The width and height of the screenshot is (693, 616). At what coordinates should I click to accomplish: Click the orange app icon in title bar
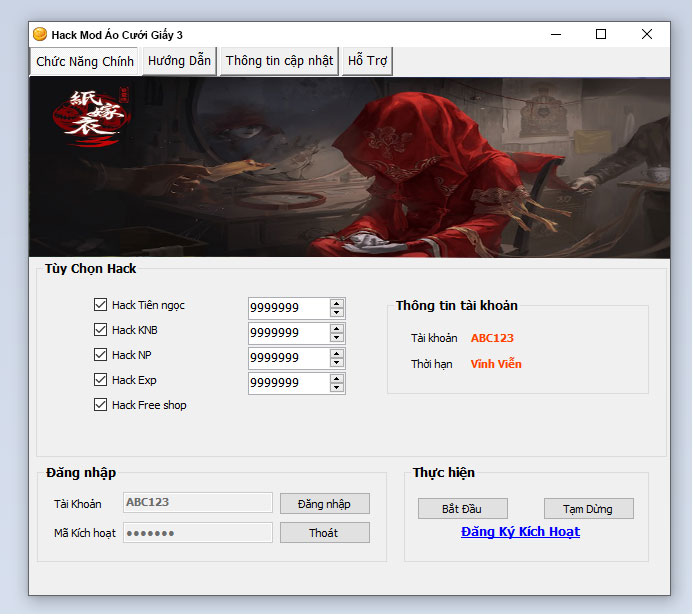coord(40,34)
